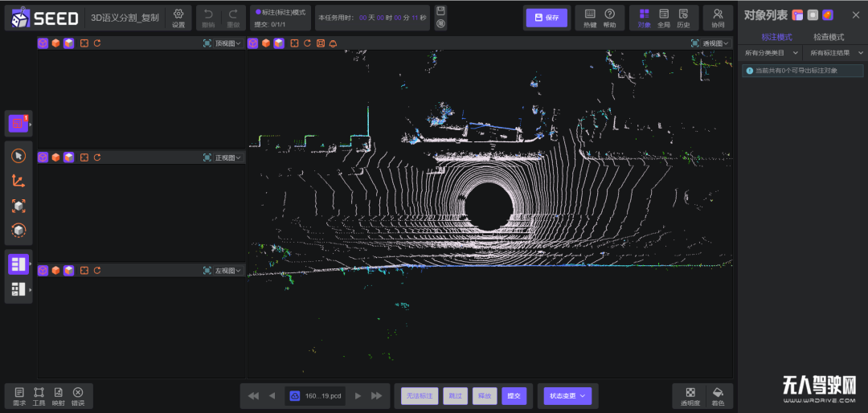This screenshot has height=413, width=868.
Task: Open the 帮助 help icon
Action: tap(610, 18)
